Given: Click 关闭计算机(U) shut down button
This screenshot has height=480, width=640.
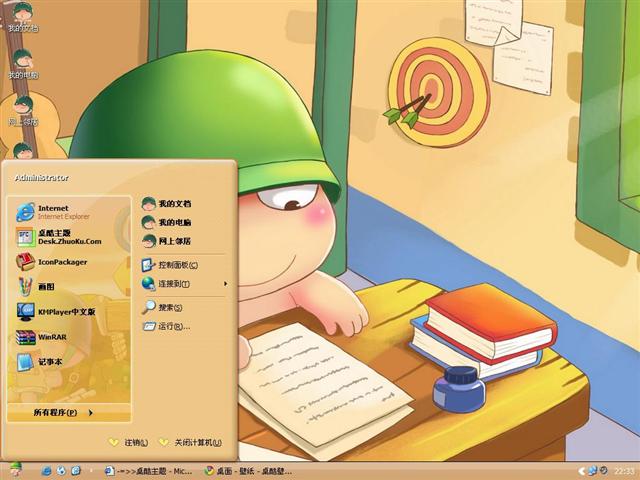Looking at the screenshot, I should tap(190, 442).
